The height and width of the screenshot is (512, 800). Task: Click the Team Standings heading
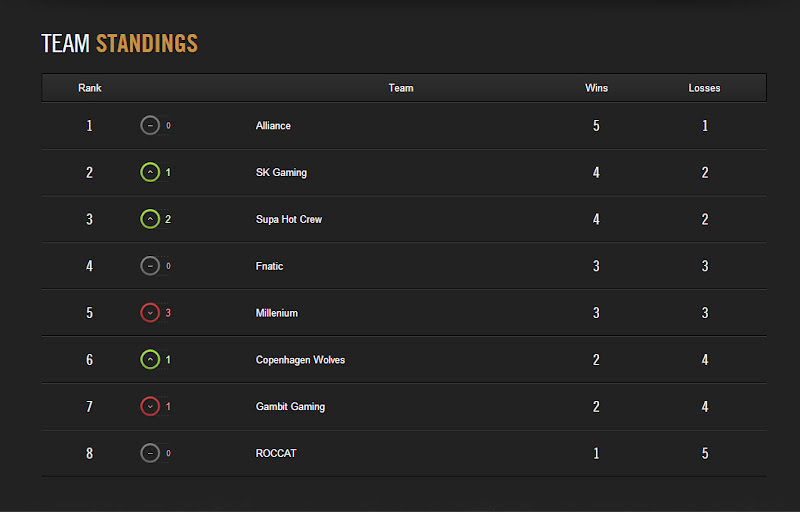tap(119, 43)
